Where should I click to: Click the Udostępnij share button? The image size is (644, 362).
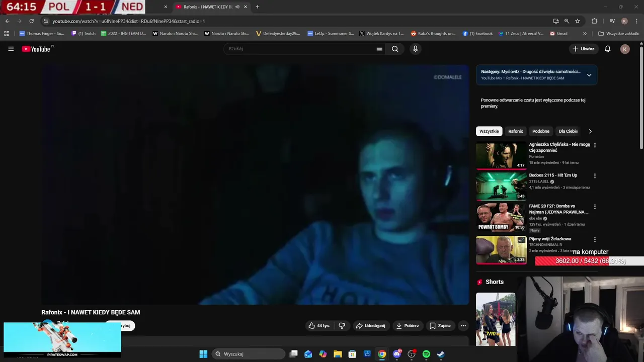[370, 326]
